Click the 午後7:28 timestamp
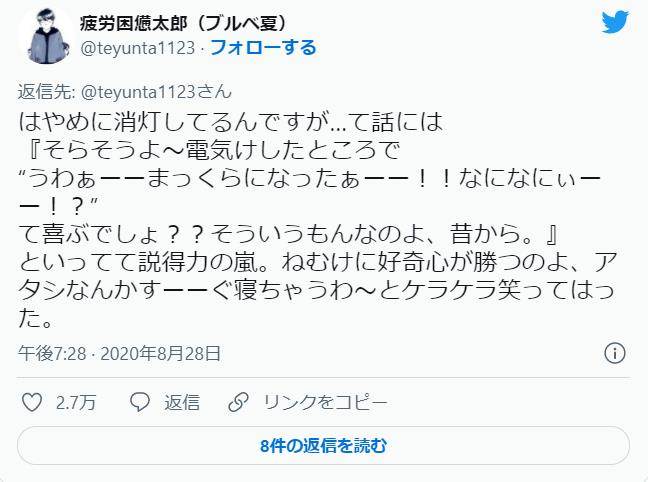The height and width of the screenshot is (482, 648). point(52,353)
